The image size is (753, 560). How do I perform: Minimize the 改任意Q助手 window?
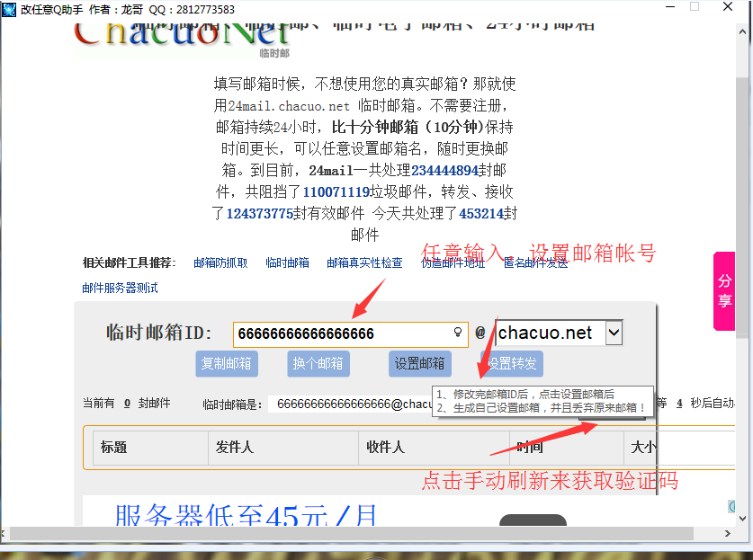(670, 7)
